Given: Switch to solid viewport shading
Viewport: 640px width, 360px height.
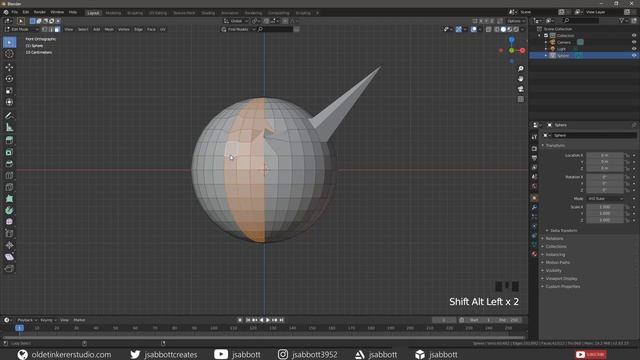Looking at the screenshot, I should coord(503,29).
